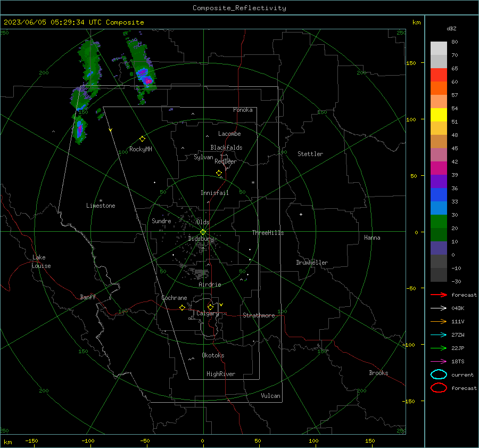Viewport: 479px width, 448px height.
Task: Click the forecast red arrow legend icon
Action: tap(439, 295)
